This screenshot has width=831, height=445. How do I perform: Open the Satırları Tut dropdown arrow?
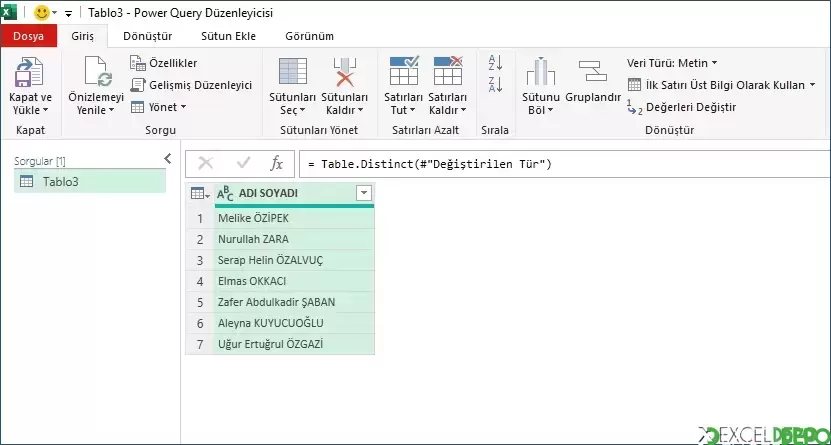pyautogui.click(x=411, y=111)
